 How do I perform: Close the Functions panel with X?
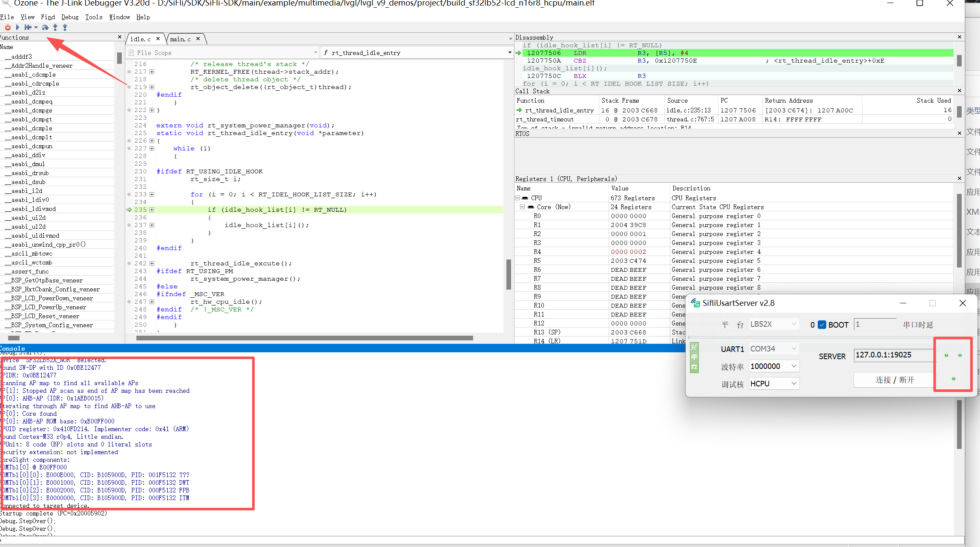pyautogui.click(x=120, y=37)
